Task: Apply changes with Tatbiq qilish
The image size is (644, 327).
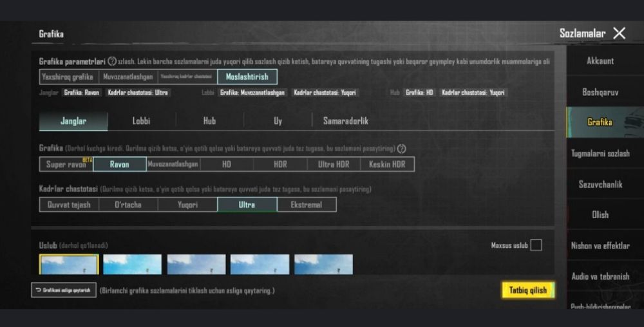Action: 528,290
